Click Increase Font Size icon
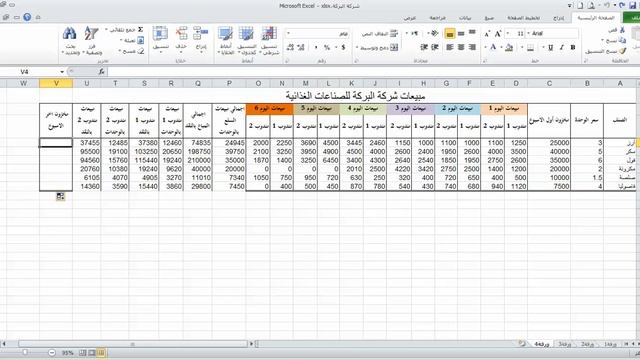640x360 pixels. point(498,34)
